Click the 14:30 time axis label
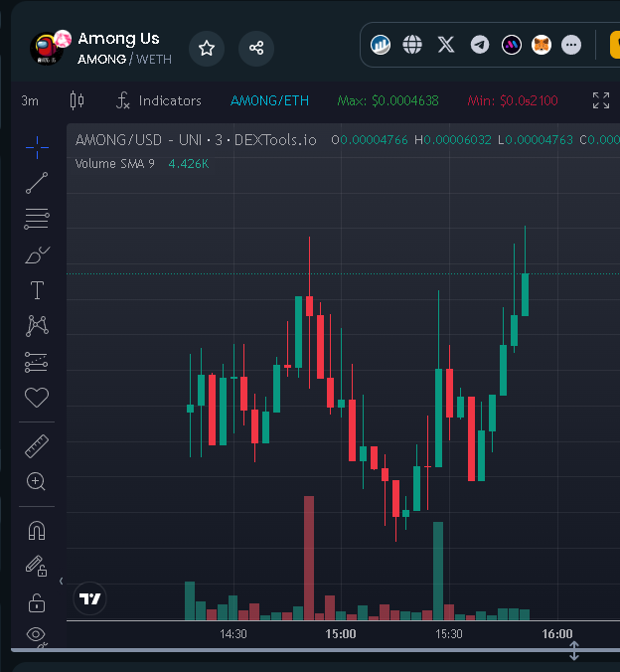The image size is (620, 672). [x=233, y=634]
